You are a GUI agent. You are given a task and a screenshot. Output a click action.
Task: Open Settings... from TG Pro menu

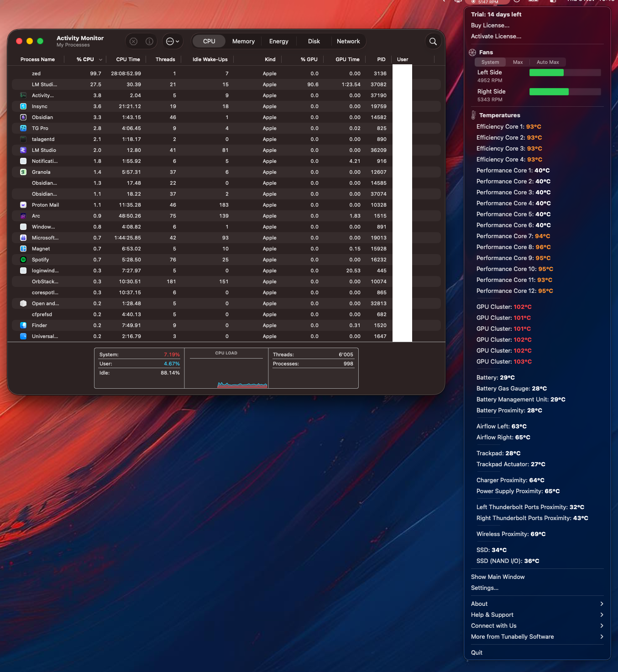tap(485, 588)
